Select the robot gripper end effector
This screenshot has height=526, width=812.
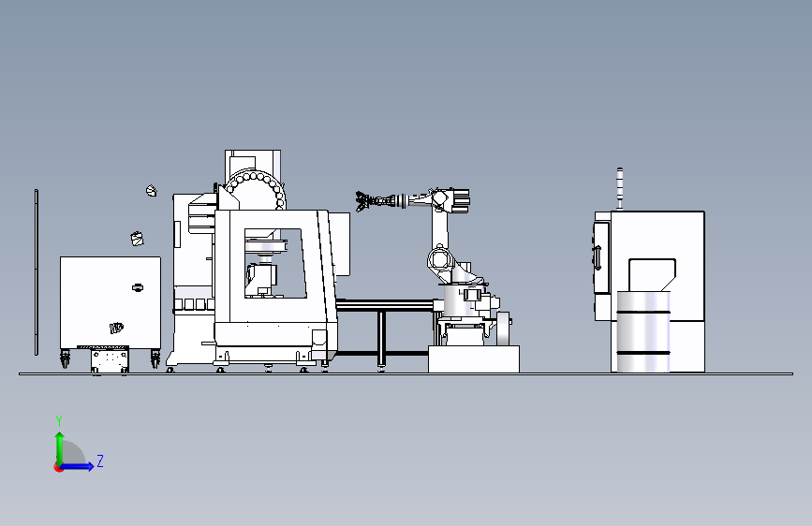coord(363,201)
